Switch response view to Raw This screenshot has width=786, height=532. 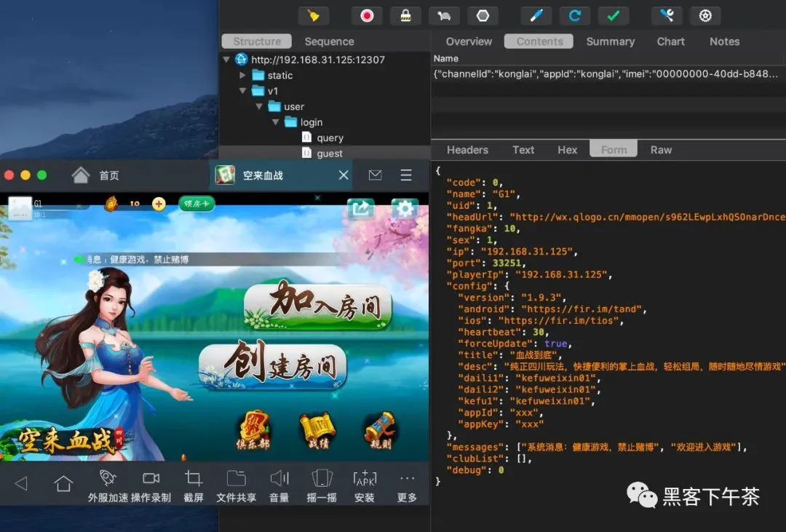661,150
